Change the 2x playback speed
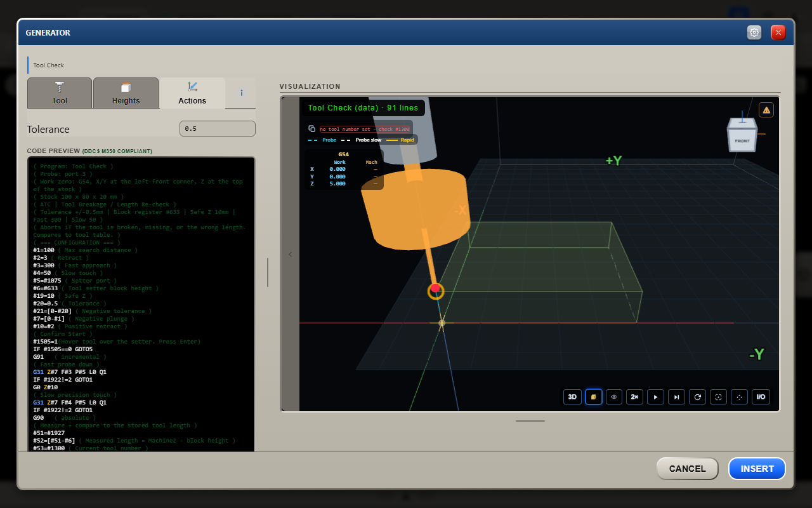Image resolution: width=812 pixels, height=508 pixels. click(x=635, y=397)
